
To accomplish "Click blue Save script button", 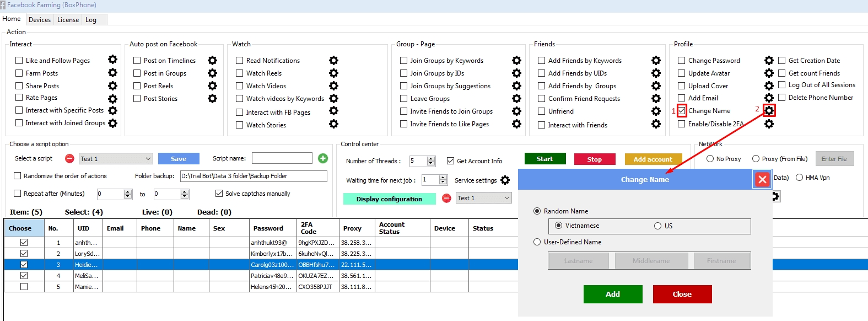I will 179,158.
